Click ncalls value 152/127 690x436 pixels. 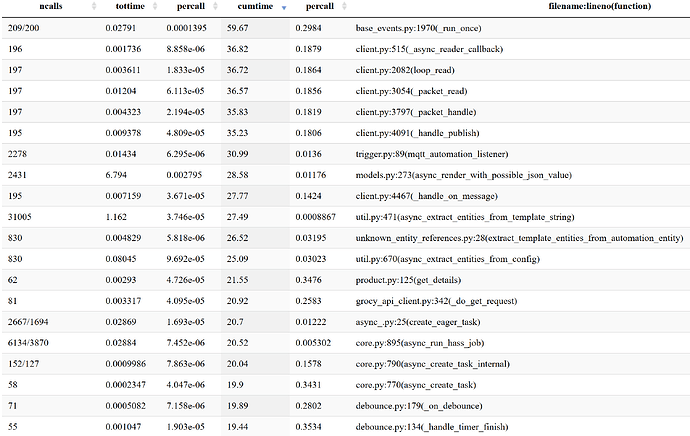(x=23, y=364)
